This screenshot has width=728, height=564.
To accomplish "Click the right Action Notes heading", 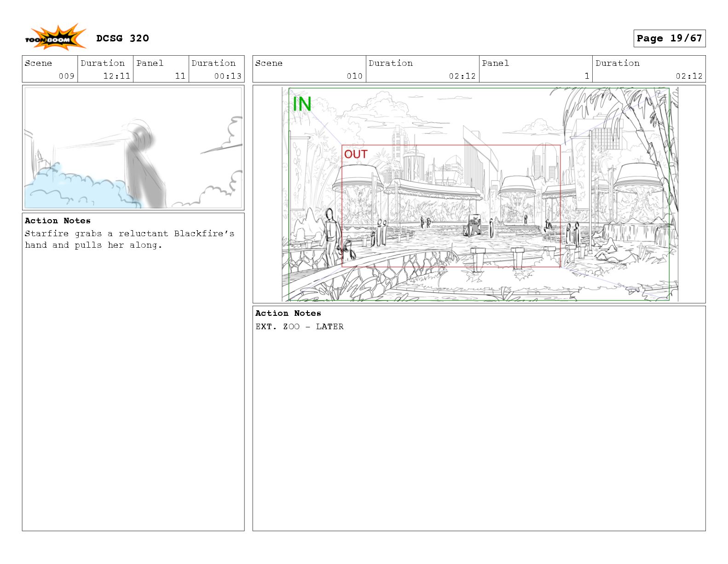I will (288, 313).
